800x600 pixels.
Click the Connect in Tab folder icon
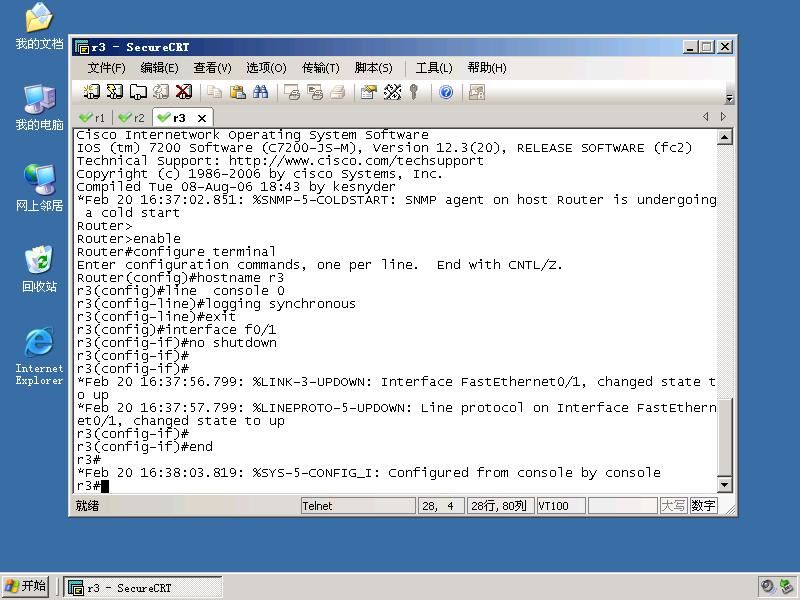coord(138,92)
